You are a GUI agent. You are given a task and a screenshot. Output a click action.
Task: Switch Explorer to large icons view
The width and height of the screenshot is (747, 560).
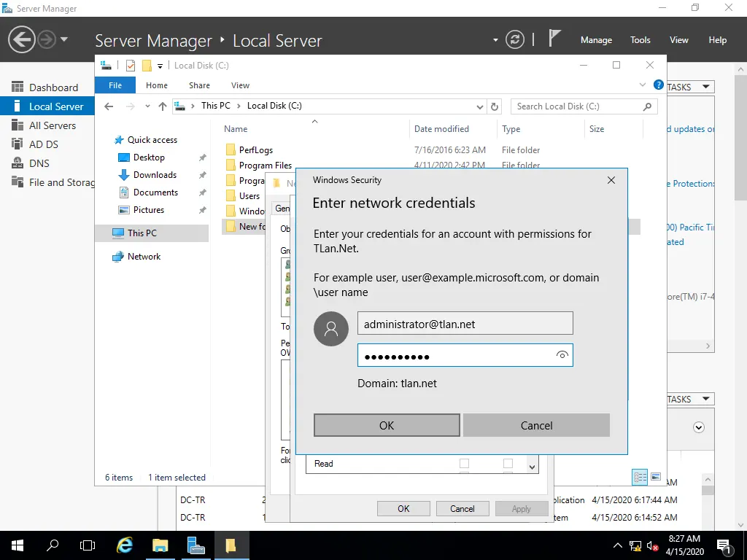point(656,477)
